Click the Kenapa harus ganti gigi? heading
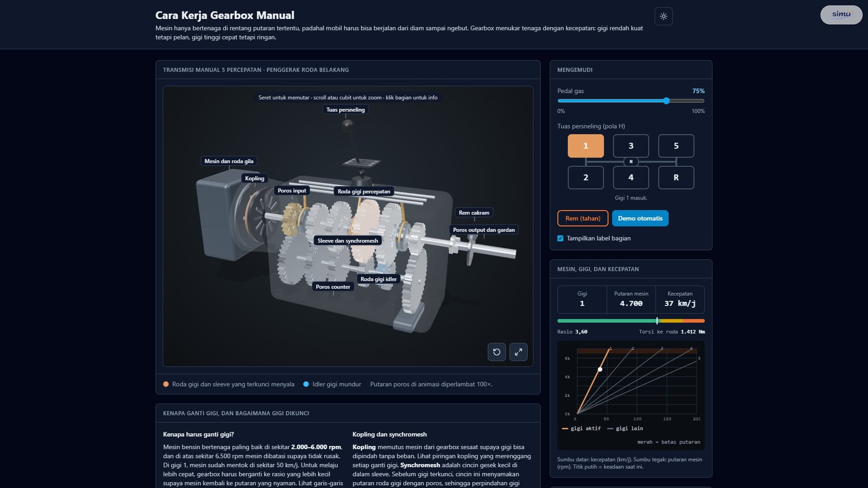 198,434
